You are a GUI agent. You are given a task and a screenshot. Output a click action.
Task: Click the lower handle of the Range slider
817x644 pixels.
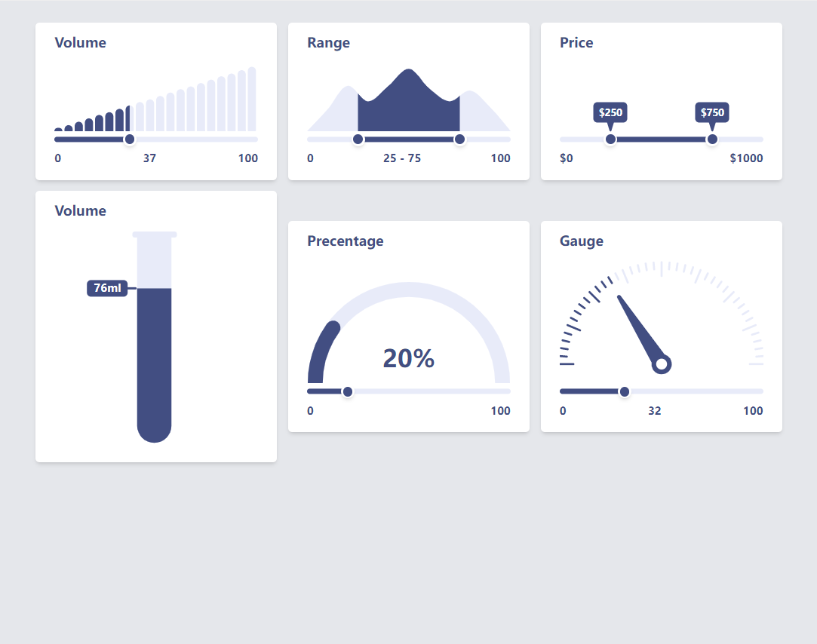(358, 139)
